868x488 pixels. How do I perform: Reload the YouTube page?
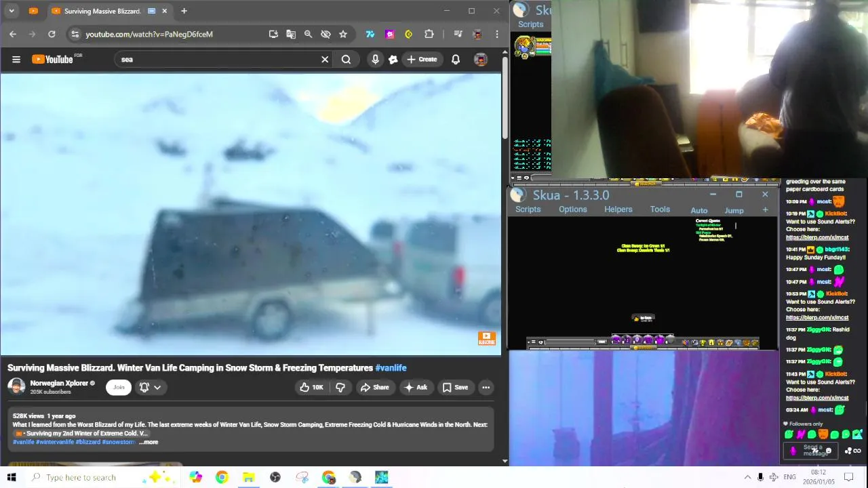click(x=52, y=34)
